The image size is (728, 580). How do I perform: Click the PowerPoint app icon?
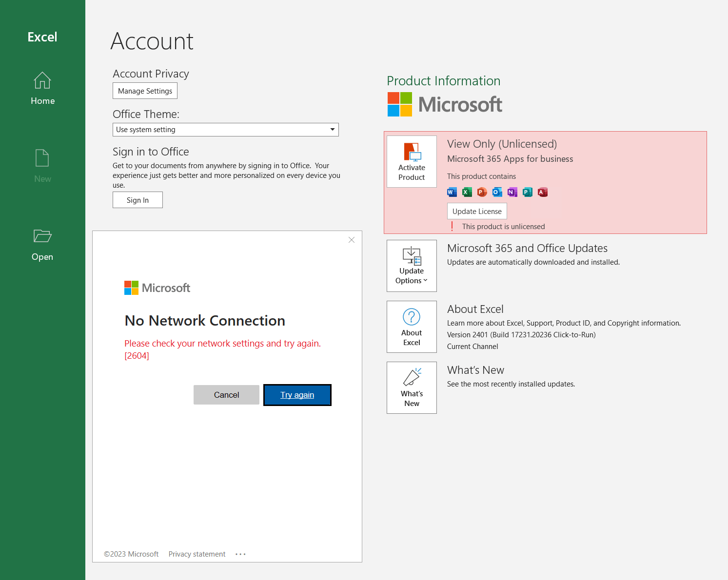[x=482, y=192]
